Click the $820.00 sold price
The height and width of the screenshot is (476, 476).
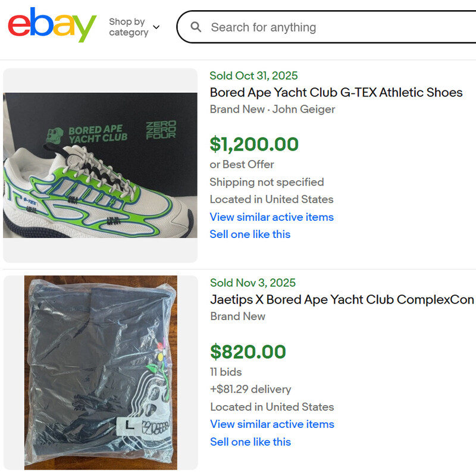point(248,352)
